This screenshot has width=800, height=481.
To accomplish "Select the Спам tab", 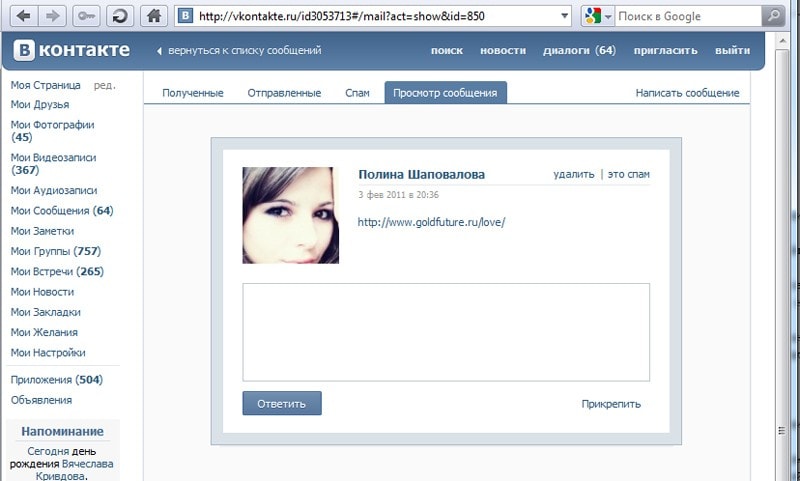I will coord(357,93).
